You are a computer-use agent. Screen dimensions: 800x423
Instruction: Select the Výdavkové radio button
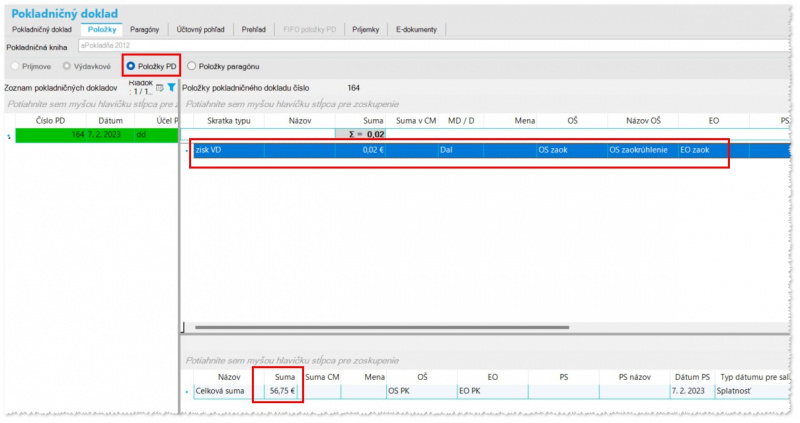67,66
